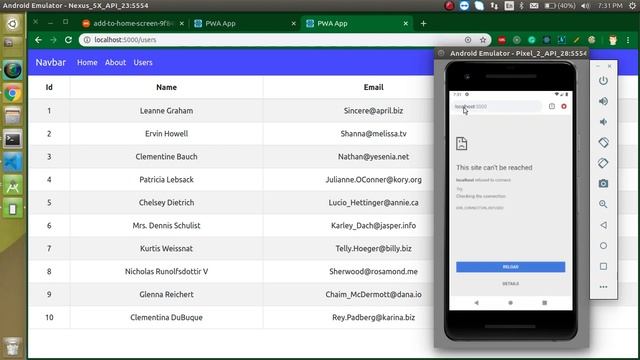Go back in desktop Chrome
This screenshot has width=640, height=360.
pyautogui.click(x=38, y=40)
